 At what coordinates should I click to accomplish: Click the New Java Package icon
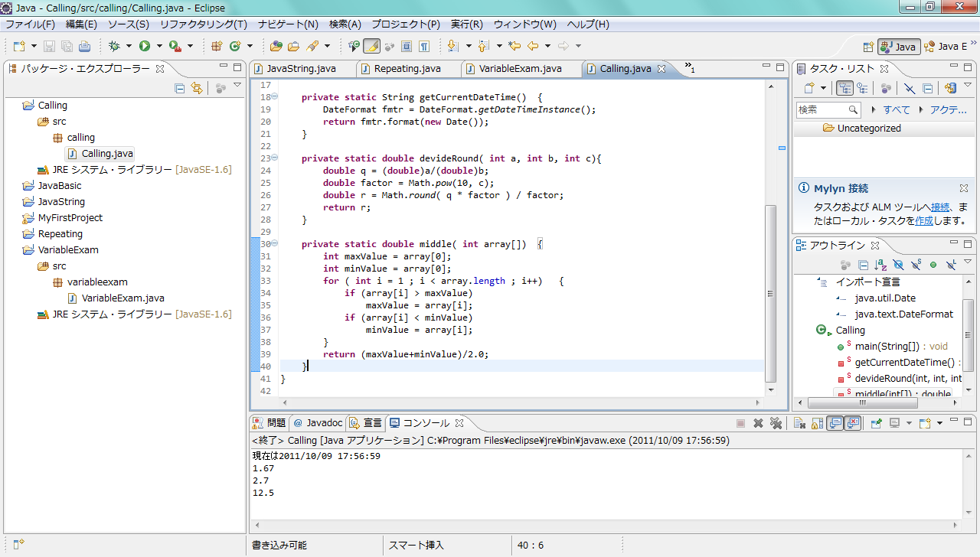(217, 46)
